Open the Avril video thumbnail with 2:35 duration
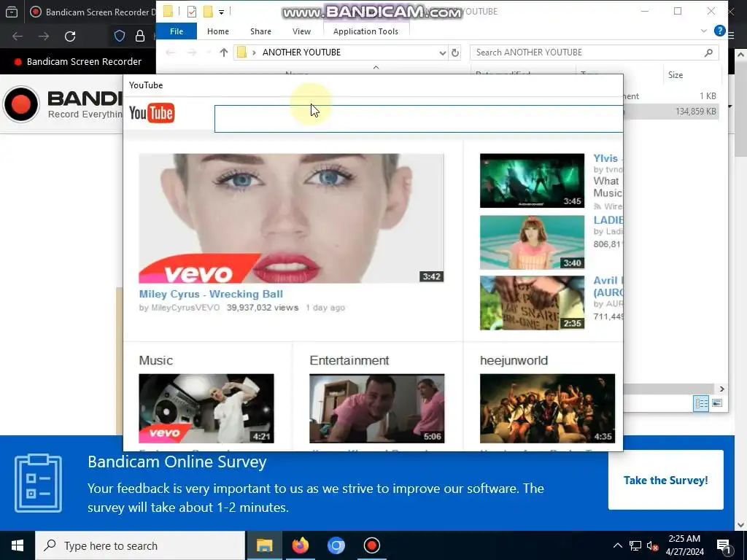Viewport: 747px width, 560px height. [532, 303]
